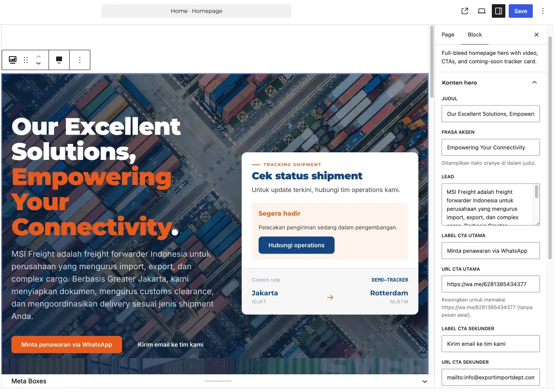Click the Rotterdam destination city text

pyautogui.click(x=389, y=293)
